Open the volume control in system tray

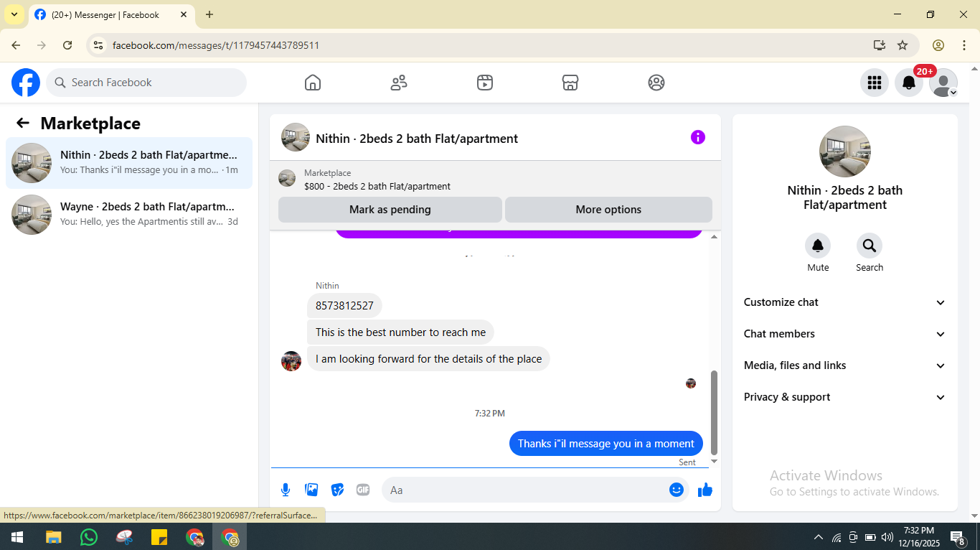point(887,537)
